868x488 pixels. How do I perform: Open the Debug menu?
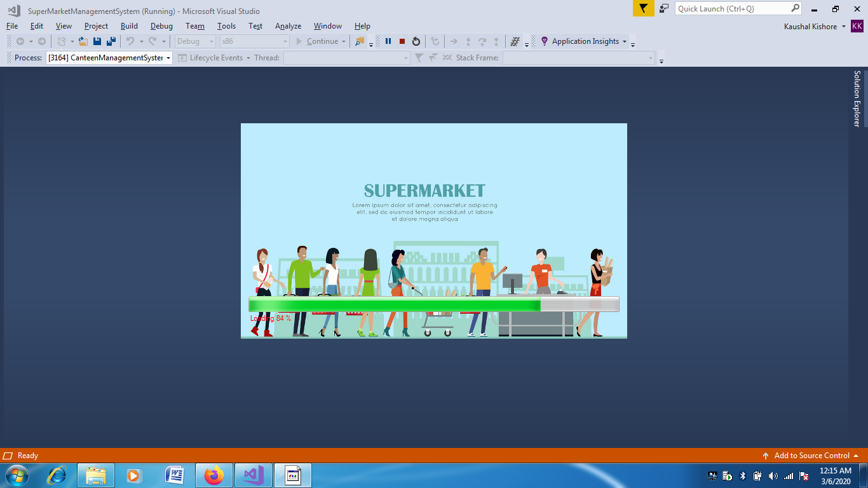tap(161, 26)
